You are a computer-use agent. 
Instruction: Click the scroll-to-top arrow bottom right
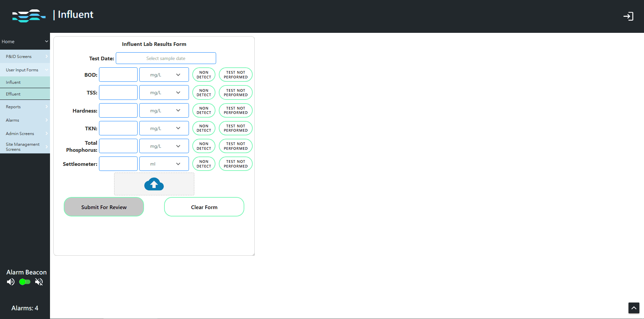634,308
